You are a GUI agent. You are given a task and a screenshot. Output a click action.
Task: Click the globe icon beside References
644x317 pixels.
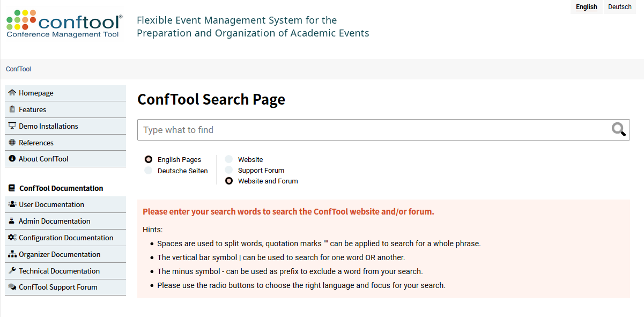(x=12, y=143)
